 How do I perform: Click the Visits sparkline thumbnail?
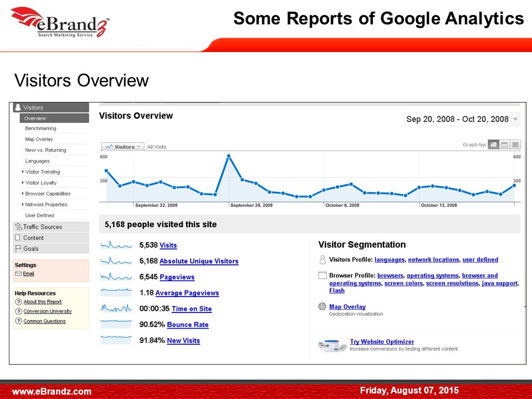[x=116, y=245]
